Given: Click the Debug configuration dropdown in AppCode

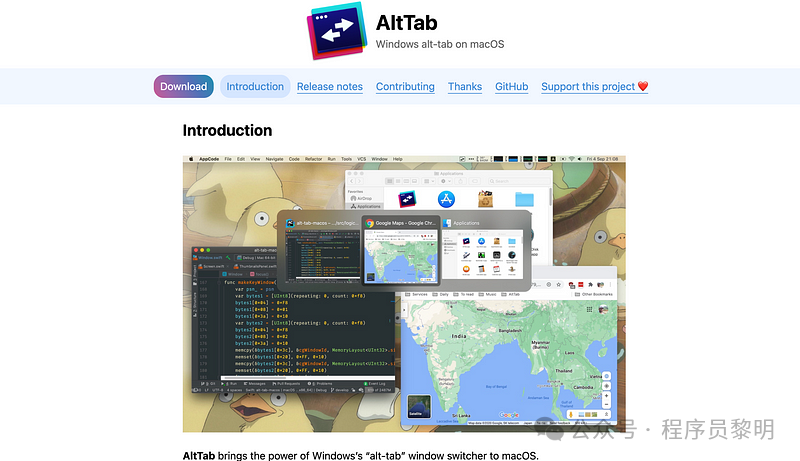Looking at the screenshot, I should tap(256, 258).
